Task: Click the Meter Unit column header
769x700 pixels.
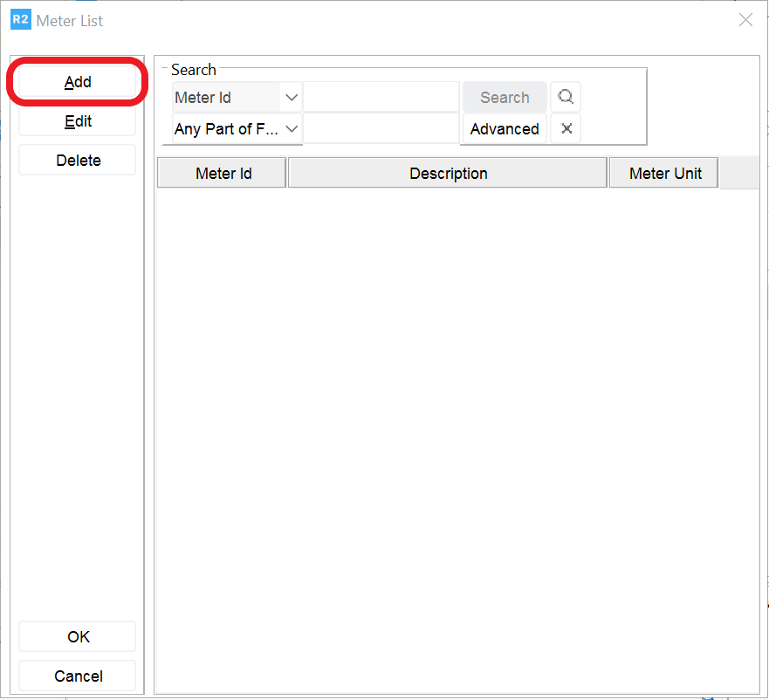Action: click(663, 172)
